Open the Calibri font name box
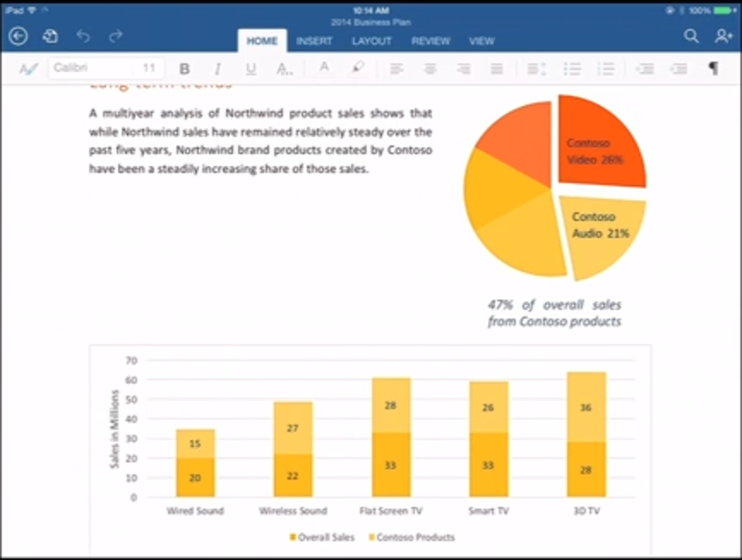Image resolution: width=742 pixels, height=560 pixels. (x=94, y=68)
